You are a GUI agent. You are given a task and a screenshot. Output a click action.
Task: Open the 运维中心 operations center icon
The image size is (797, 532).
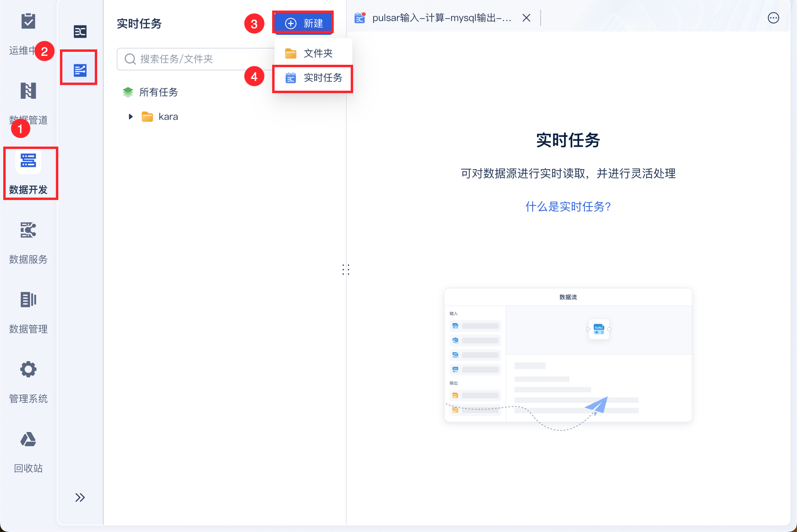coord(28,21)
